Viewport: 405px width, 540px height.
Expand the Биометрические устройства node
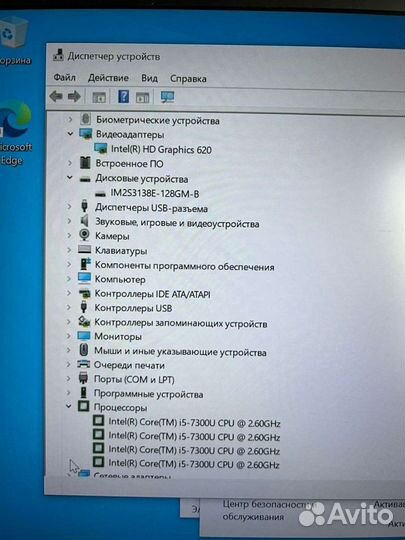70,120
